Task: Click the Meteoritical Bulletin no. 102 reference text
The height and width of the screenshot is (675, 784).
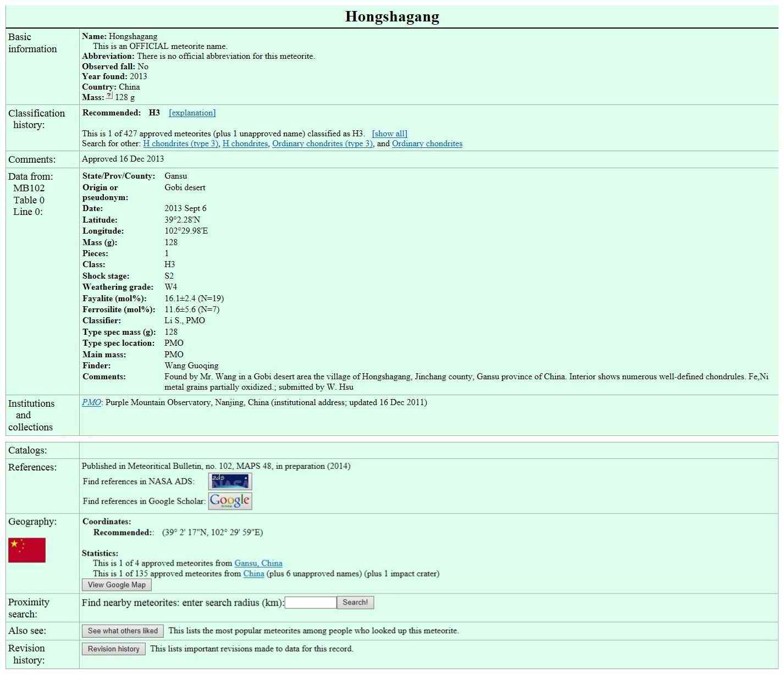Action: click(216, 466)
